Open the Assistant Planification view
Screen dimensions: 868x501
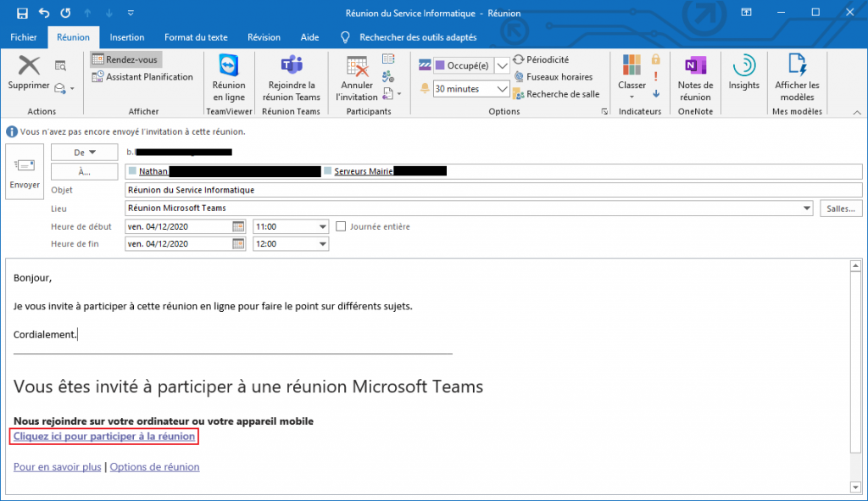pos(142,77)
